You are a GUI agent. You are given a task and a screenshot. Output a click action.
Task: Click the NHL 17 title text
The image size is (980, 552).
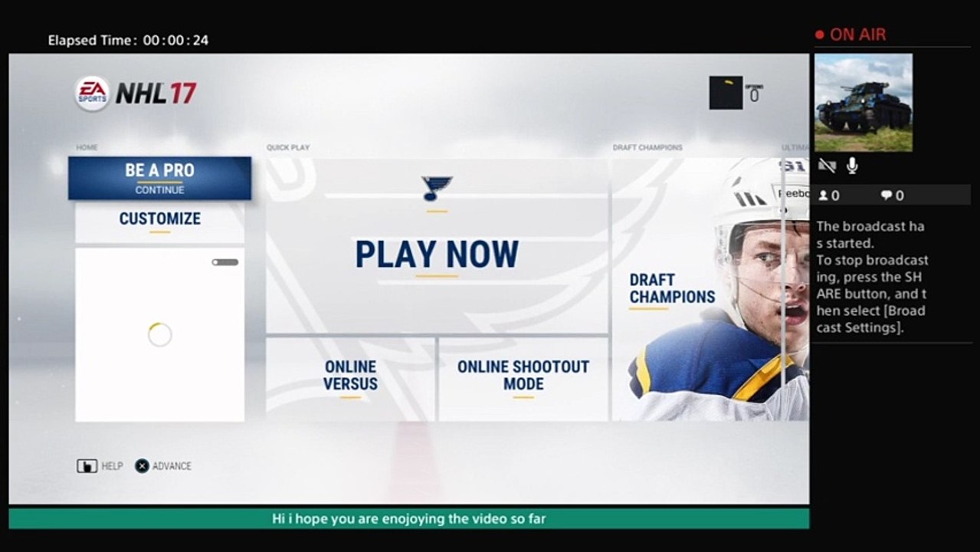[156, 94]
